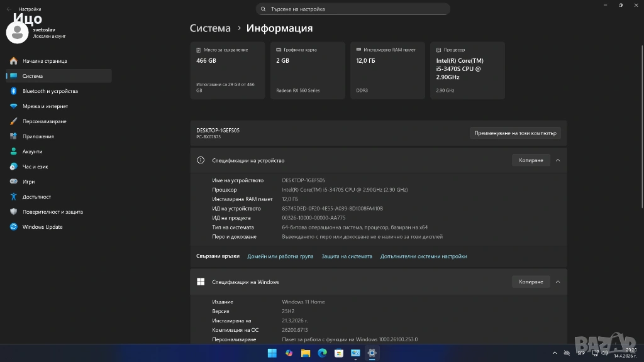Show hidden system tray icons
This screenshot has height=362, width=644.
click(x=554, y=353)
